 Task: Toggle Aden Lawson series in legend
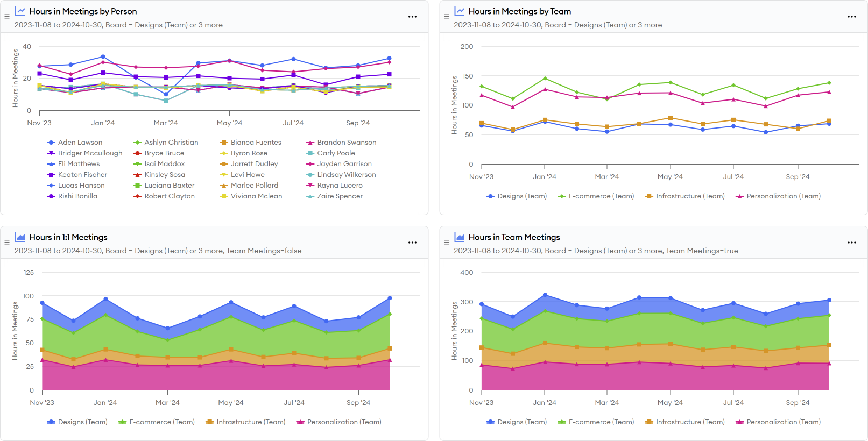tap(80, 143)
